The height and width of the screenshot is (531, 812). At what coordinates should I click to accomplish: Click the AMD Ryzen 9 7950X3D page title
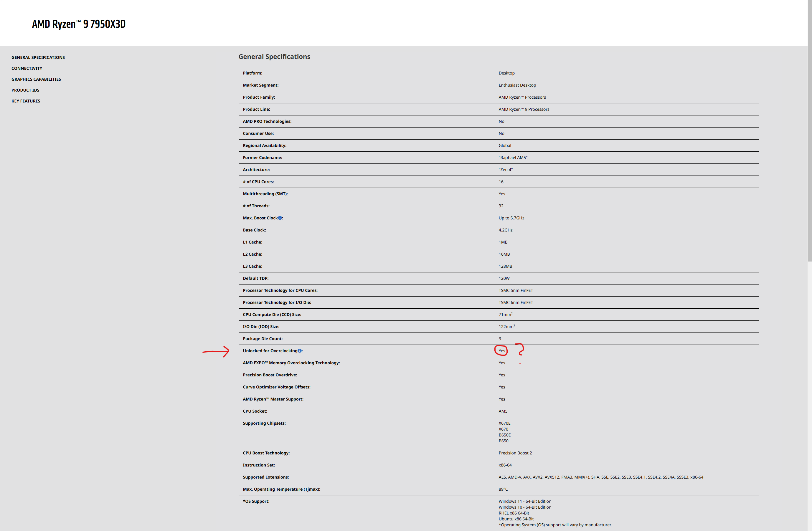coord(79,24)
